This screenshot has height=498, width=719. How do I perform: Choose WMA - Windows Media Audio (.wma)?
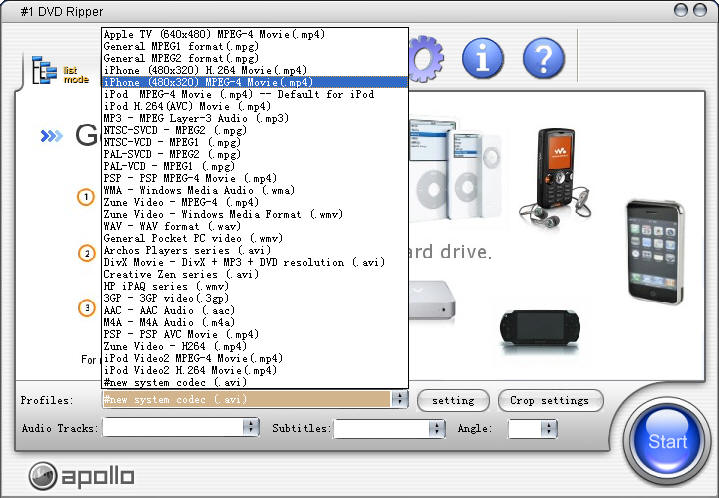click(x=254, y=190)
